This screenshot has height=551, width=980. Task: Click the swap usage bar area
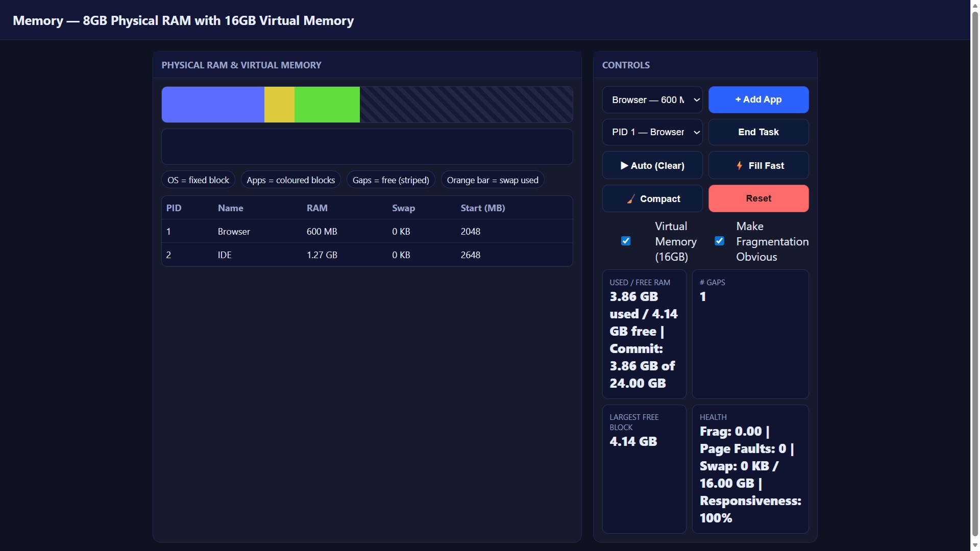tap(366, 146)
